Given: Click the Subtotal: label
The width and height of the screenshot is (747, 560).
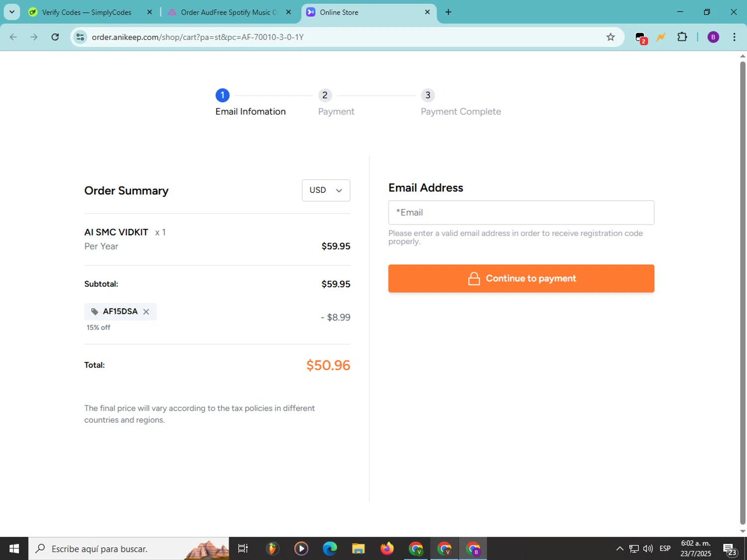Looking at the screenshot, I should (x=101, y=284).
